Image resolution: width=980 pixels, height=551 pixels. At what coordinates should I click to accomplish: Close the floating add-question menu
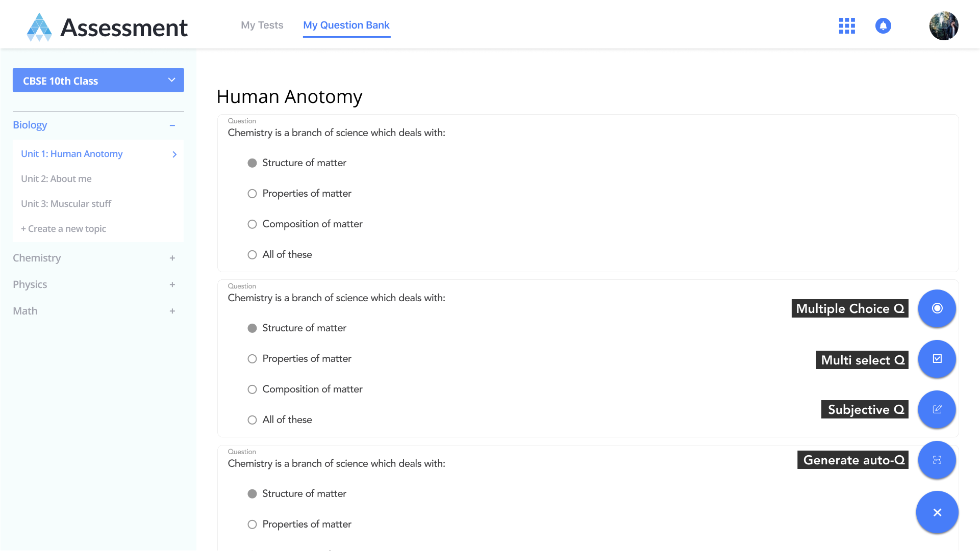pos(937,512)
